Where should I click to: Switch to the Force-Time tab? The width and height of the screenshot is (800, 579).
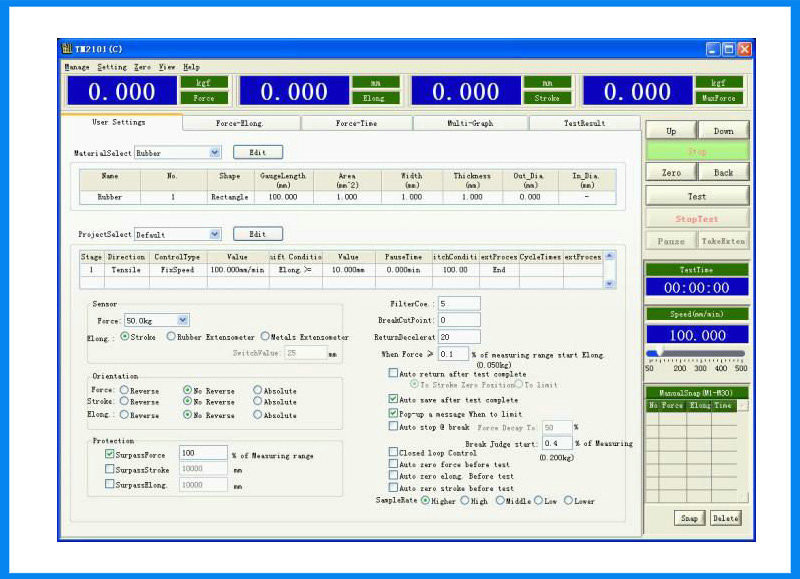tap(355, 123)
